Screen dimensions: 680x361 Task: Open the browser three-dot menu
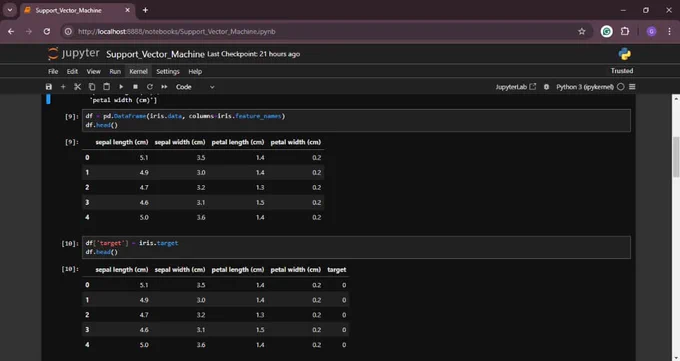pos(670,31)
